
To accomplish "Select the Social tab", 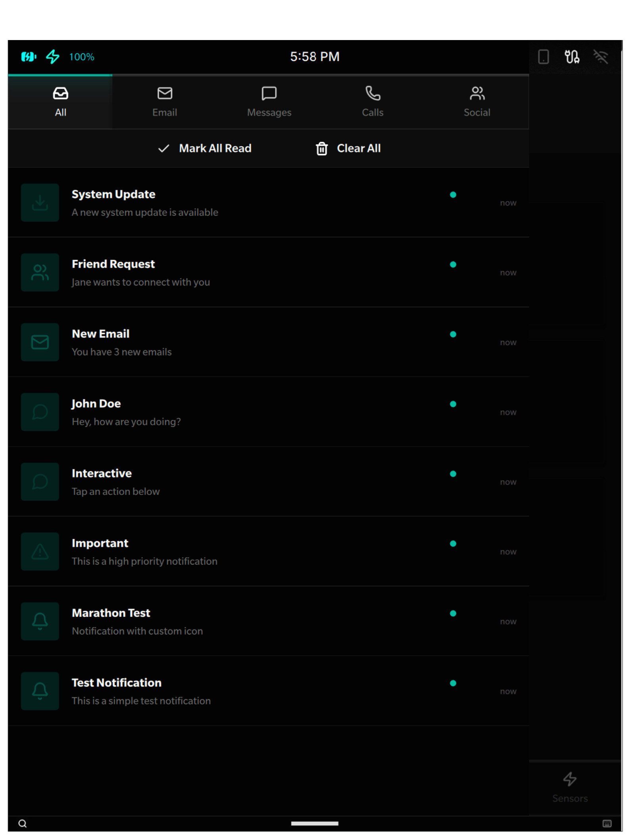I will [x=477, y=102].
